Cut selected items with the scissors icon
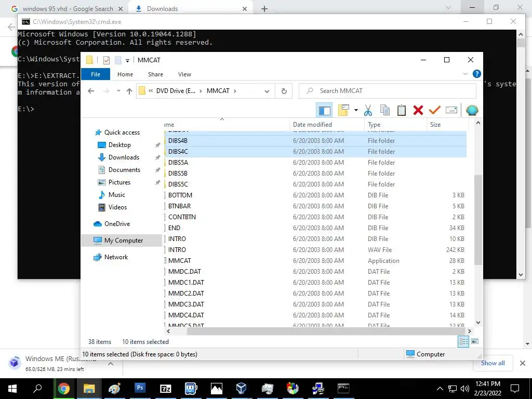Screen dimensions: 532x399 pyautogui.click(x=368, y=110)
